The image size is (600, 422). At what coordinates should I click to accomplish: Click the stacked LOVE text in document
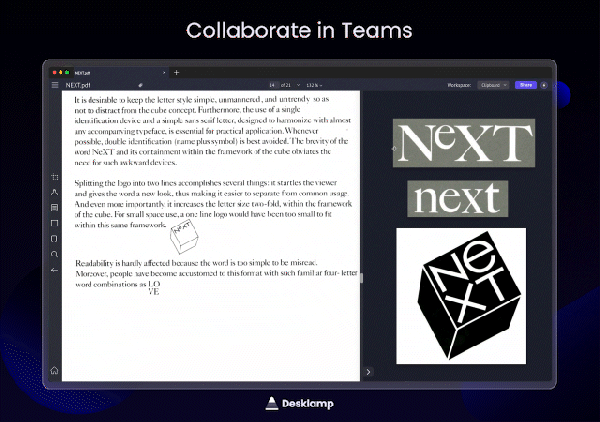coord(154,288)
